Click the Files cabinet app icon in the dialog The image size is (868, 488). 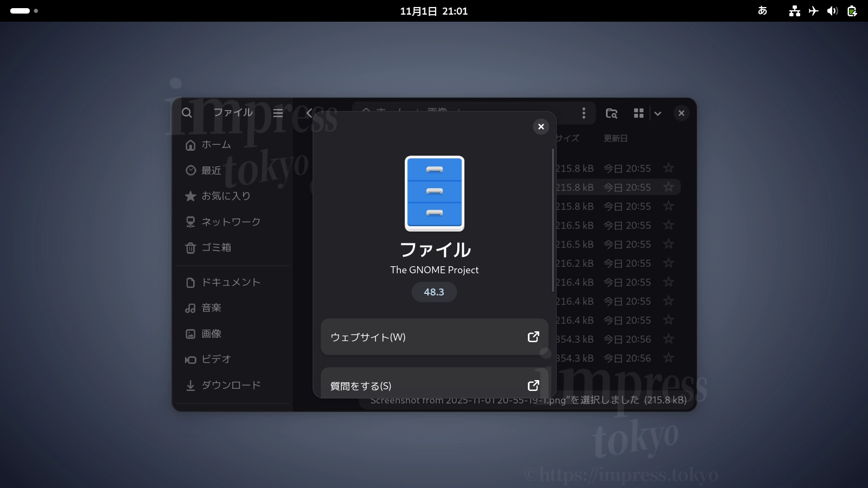coord(435,194)
